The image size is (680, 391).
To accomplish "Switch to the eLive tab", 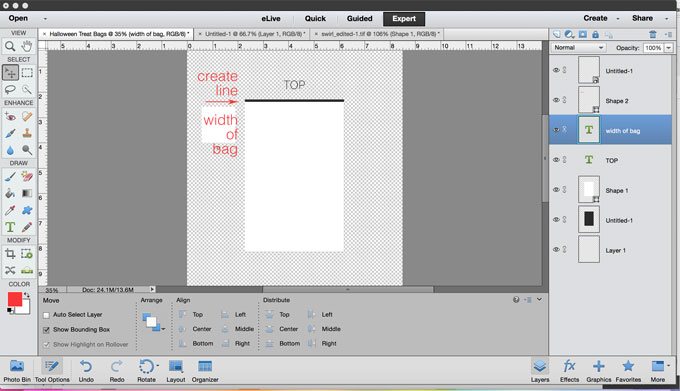I will [x=271, y=19].
